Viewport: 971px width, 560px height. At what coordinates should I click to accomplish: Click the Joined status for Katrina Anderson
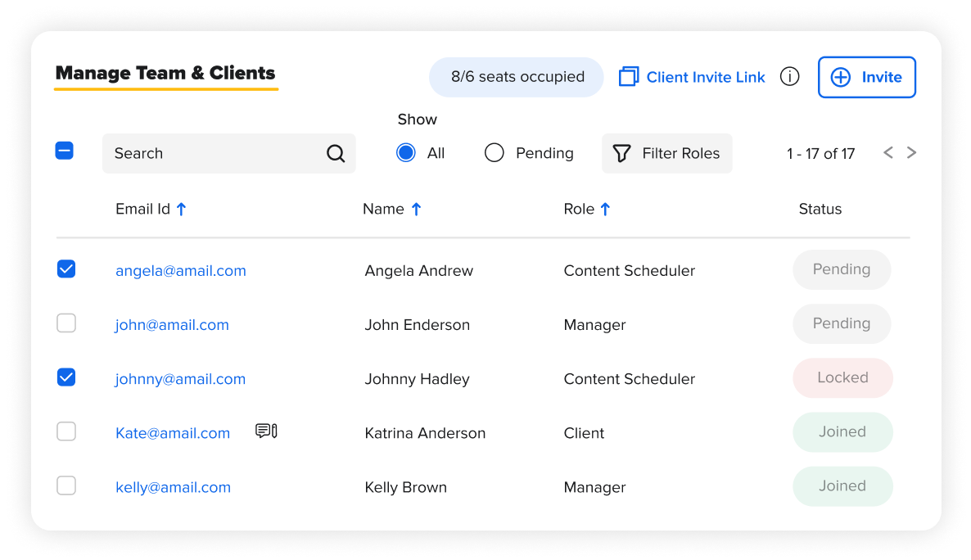(842, 431)
